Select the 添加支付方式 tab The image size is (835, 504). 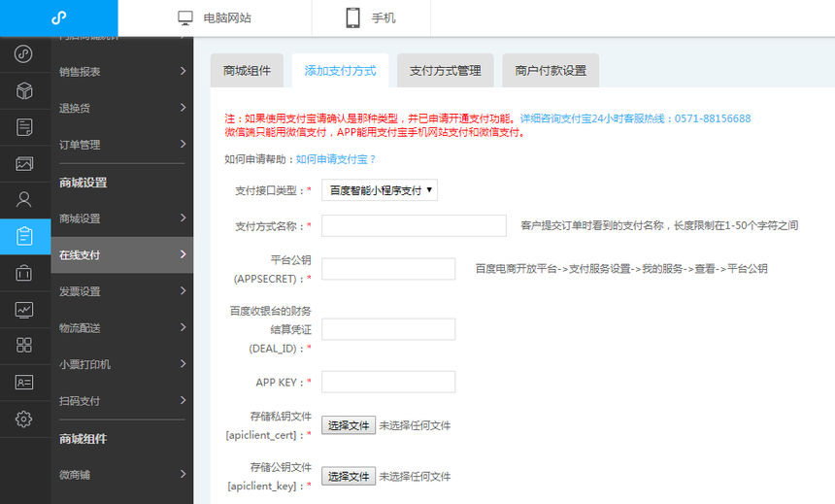(x=340, y=70)
